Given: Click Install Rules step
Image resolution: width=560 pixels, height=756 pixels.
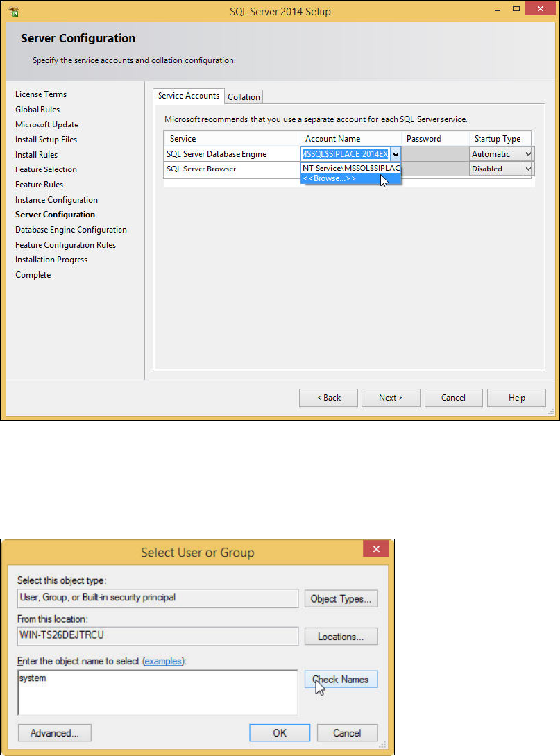Looking at the screenshot, I should point(37,155).
